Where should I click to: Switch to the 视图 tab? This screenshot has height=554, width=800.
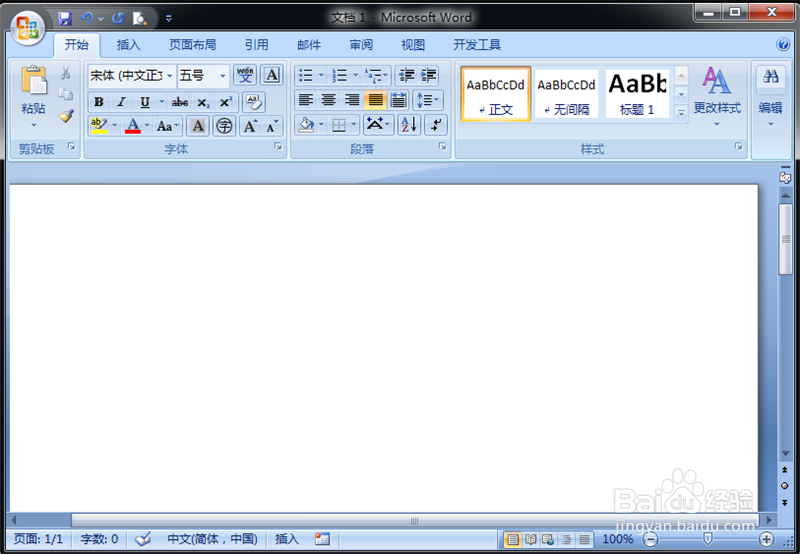[x=413, y=45]
